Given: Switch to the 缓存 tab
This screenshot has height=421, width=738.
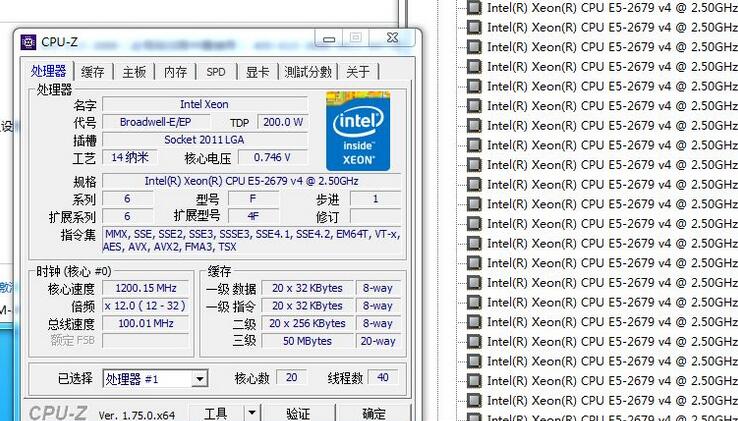Looking at the screenshot, I should coord(93,72).
